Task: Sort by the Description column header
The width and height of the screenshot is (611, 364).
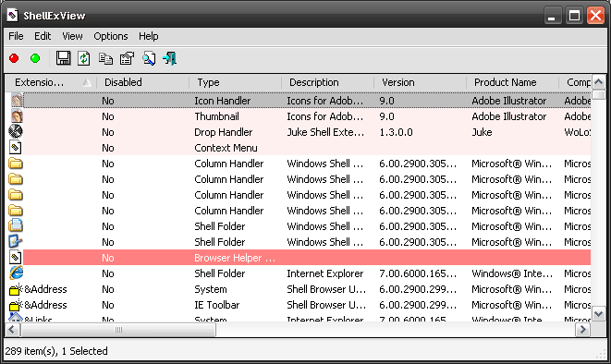Action: [x=328, y=82]
